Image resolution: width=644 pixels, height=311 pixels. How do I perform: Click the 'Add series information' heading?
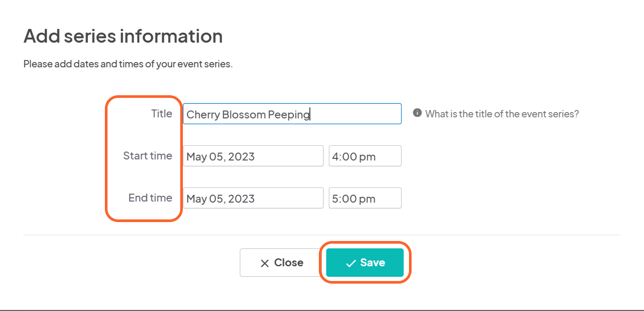tap(123, 36)
